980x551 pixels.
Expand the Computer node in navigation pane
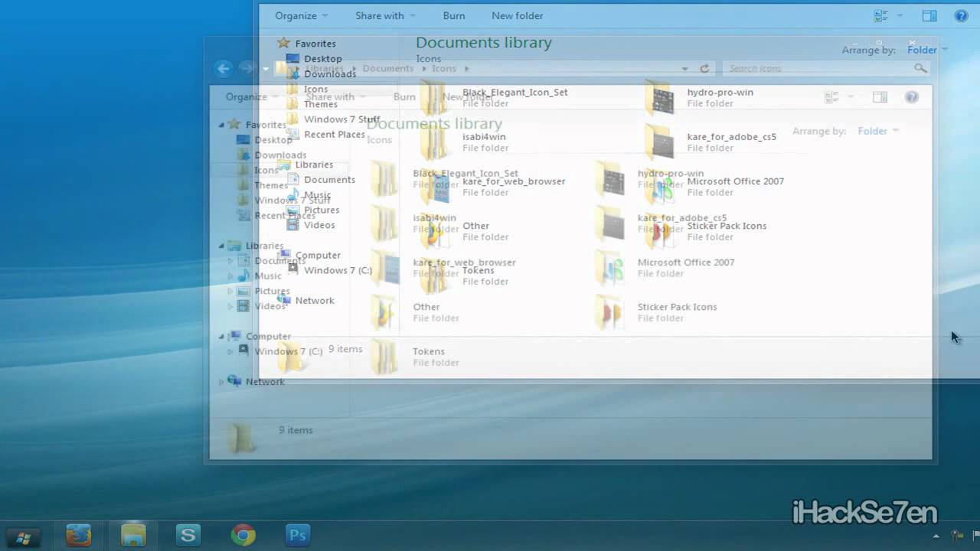(220, 336)
